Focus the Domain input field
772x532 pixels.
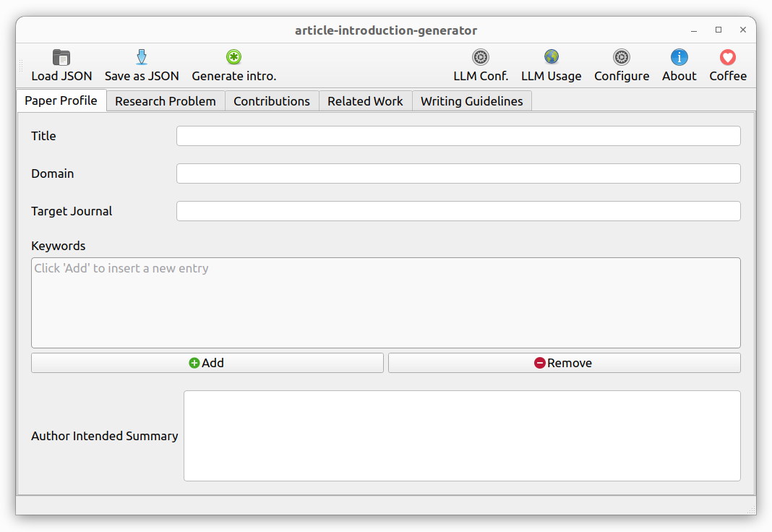[x=458, y=173]
